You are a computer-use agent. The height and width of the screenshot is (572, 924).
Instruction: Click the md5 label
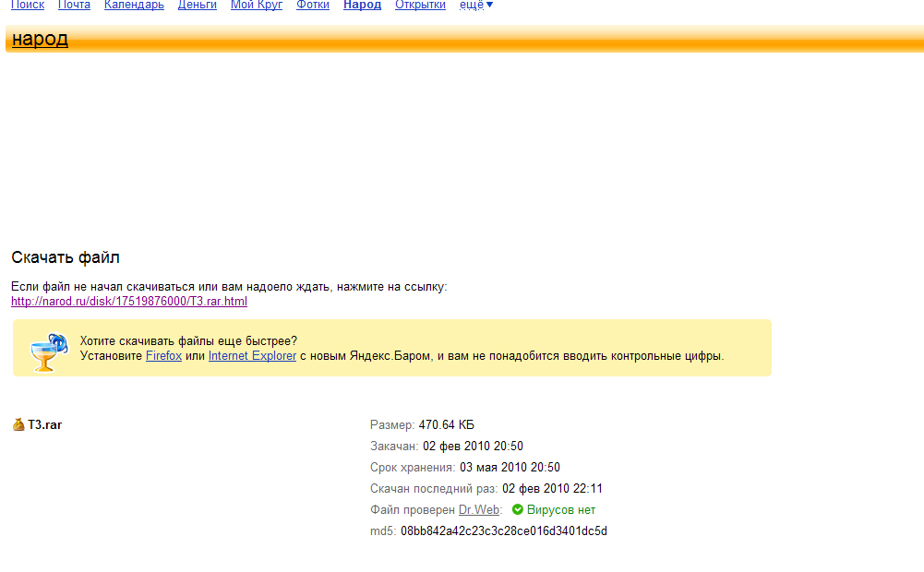pos(383,531)
